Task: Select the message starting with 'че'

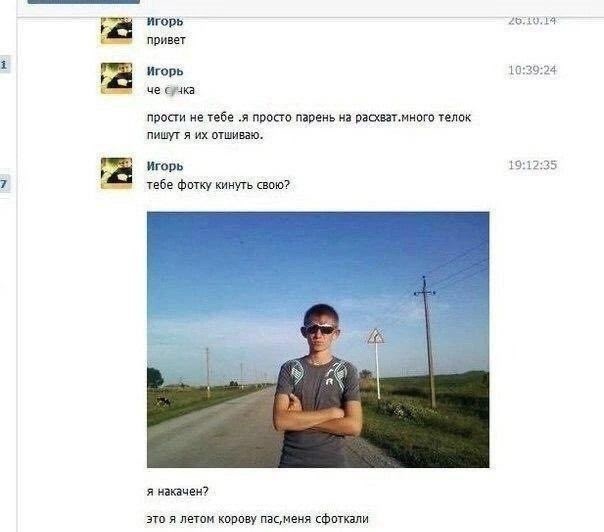Action: (171, 90)
